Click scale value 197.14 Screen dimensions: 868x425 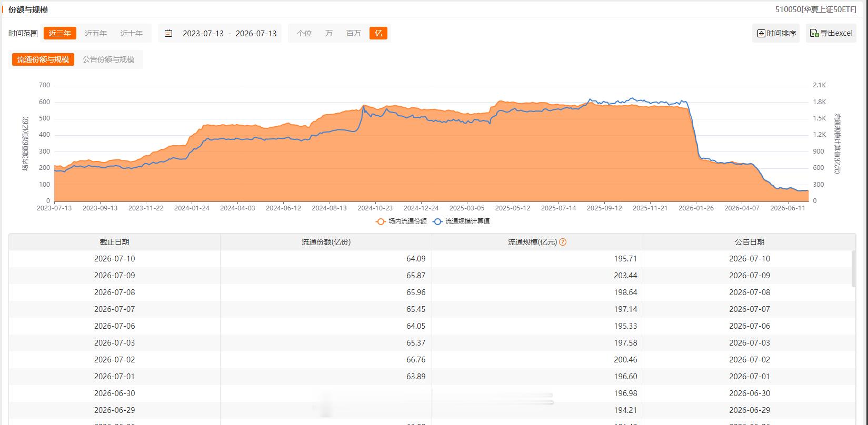click(625, 309)
